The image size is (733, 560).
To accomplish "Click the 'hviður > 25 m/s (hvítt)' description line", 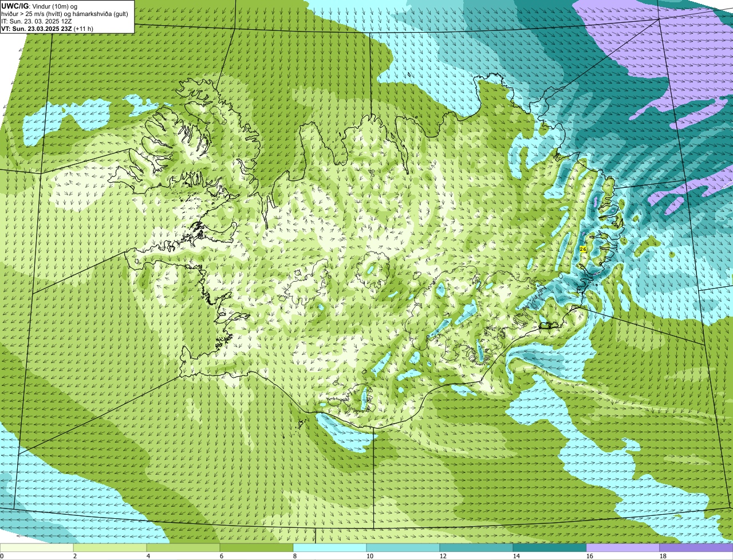I will point(65,13).
